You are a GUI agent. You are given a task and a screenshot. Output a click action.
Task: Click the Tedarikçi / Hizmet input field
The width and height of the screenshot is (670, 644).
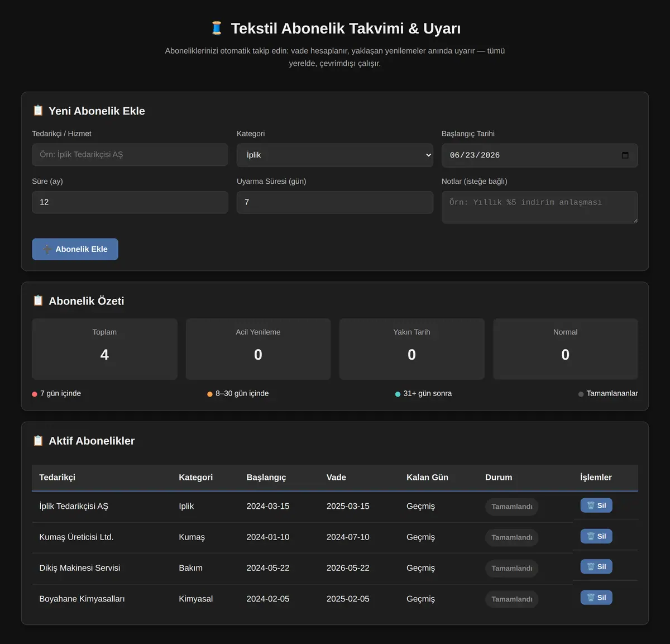[130, 155]
